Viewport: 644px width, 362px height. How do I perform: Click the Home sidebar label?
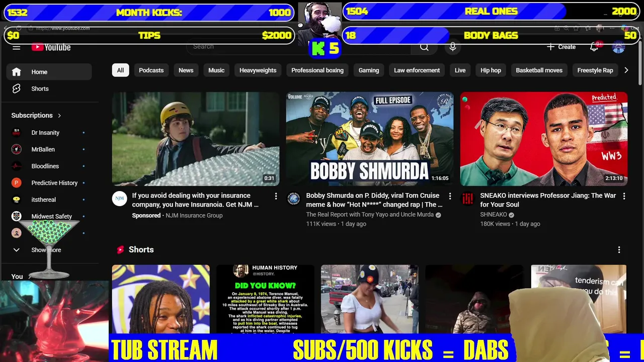[x=39, y=72]
